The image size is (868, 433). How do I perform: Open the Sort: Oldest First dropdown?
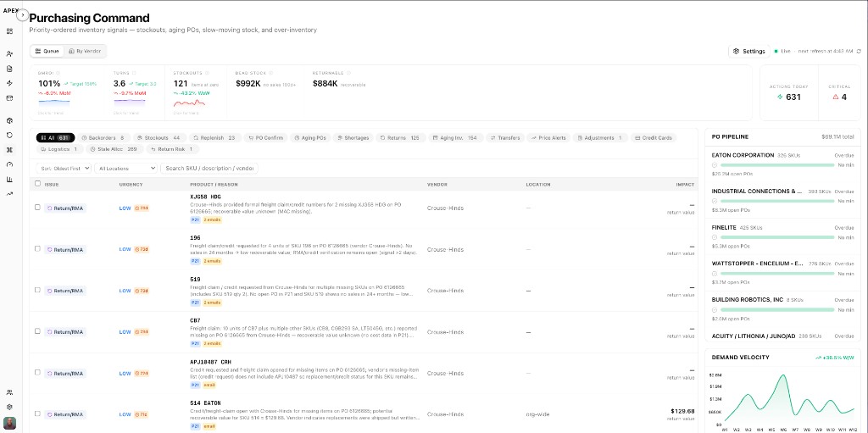click(64, 169)
